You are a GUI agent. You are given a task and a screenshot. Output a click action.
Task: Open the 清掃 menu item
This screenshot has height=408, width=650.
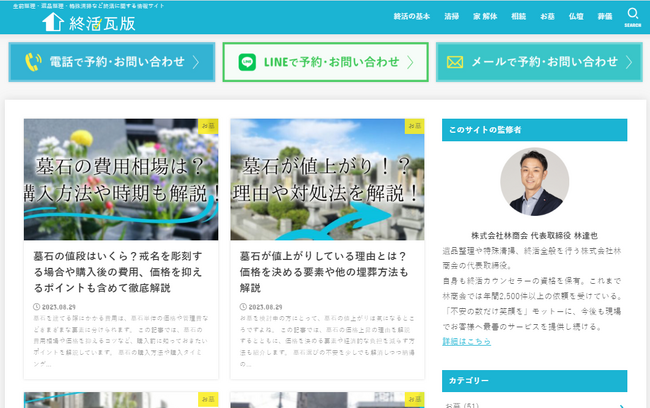(x=452, y=17)
